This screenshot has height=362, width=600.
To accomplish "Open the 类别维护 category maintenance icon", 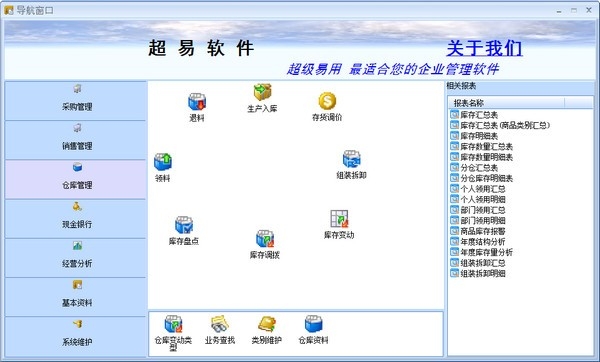I will (x=267, y=324).
